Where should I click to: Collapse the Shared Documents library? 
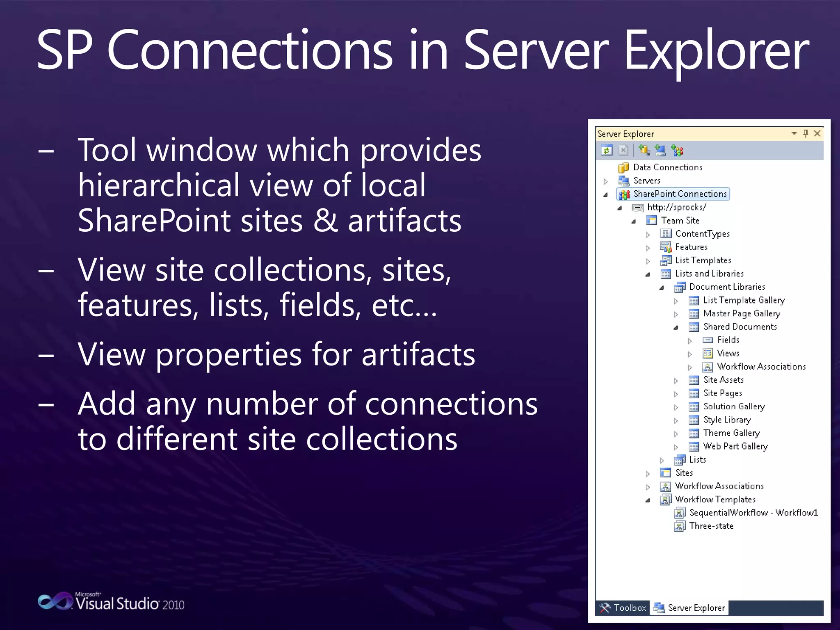[676, 327]
